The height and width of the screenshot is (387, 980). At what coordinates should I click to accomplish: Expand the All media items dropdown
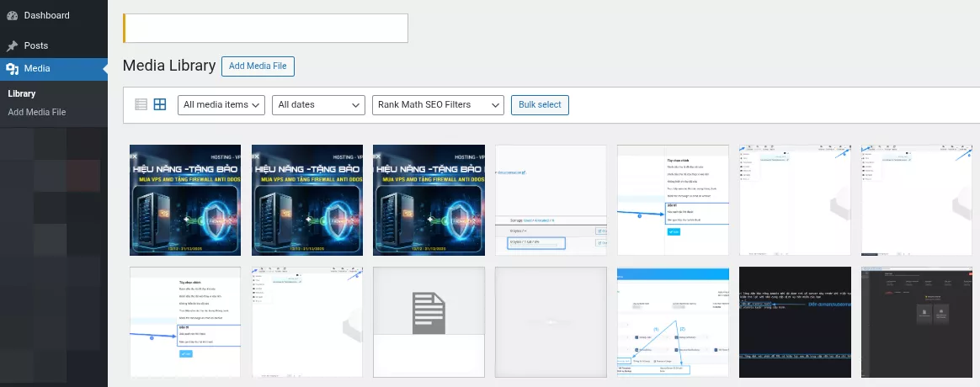pyautogui.click(x=222, y=105)
